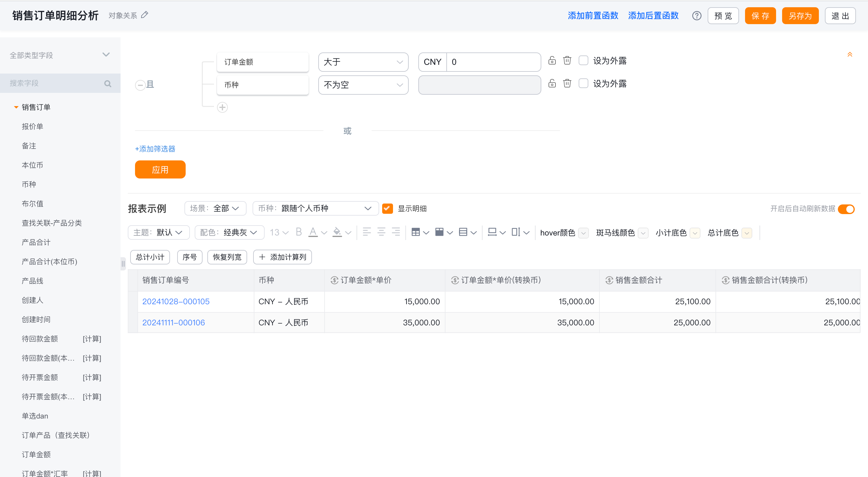Collapse the filter panel with double-chevron icon
Image resolution: width=868 pixels, height=477 pixels.
850,54
